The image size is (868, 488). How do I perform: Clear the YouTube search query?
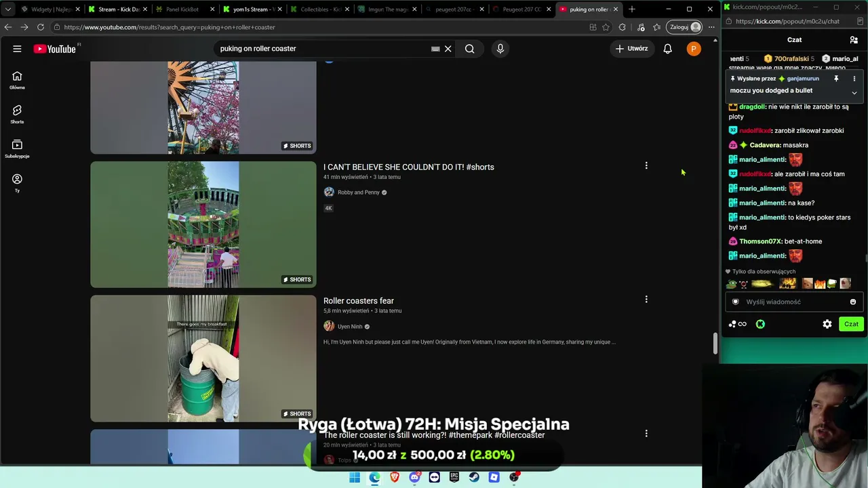(448, 49)
